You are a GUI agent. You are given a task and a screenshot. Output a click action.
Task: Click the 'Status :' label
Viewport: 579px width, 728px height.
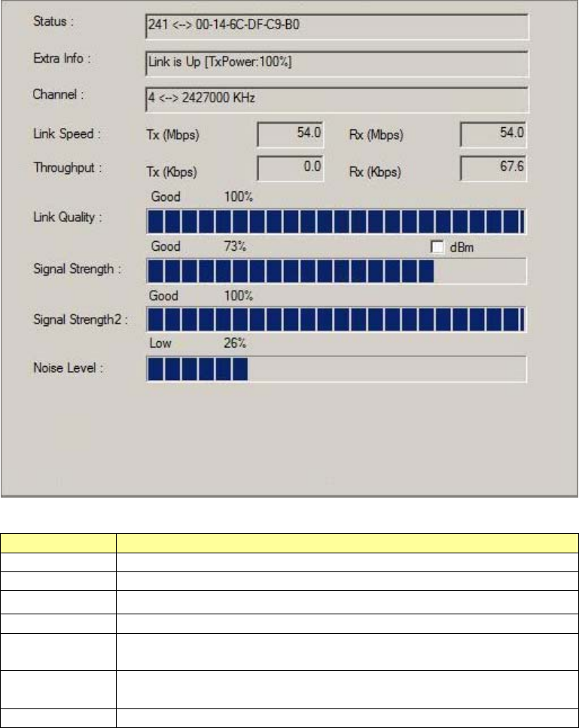click(53, 21)
